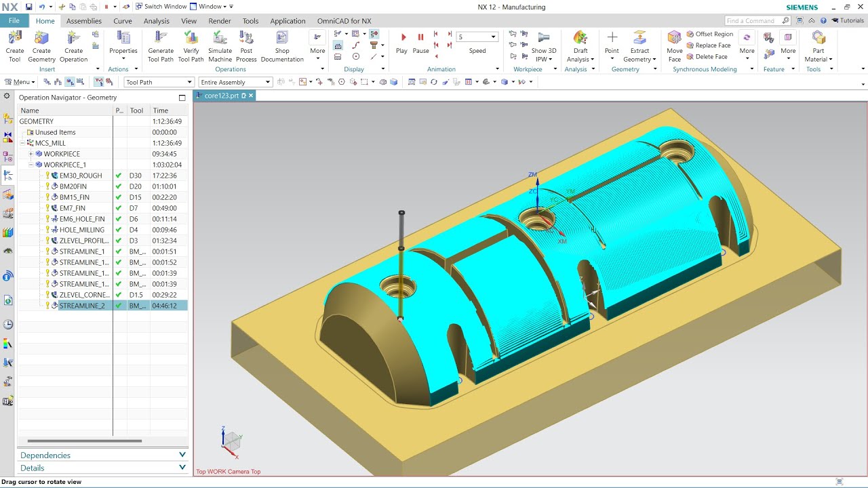Click Offset Region
The image size is (868, 488).
pyautogui.click(x=710, y=34)
